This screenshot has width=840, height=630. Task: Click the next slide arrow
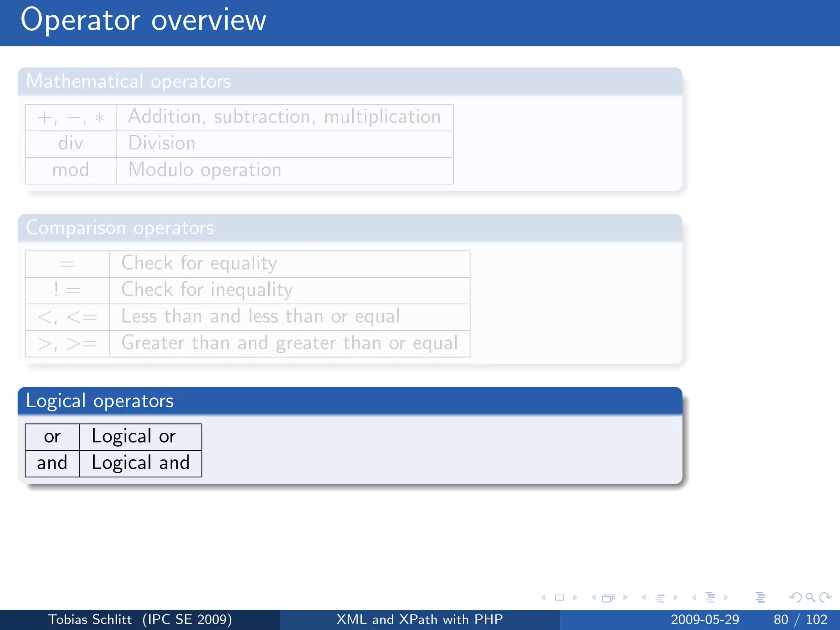tap(575, 598)
